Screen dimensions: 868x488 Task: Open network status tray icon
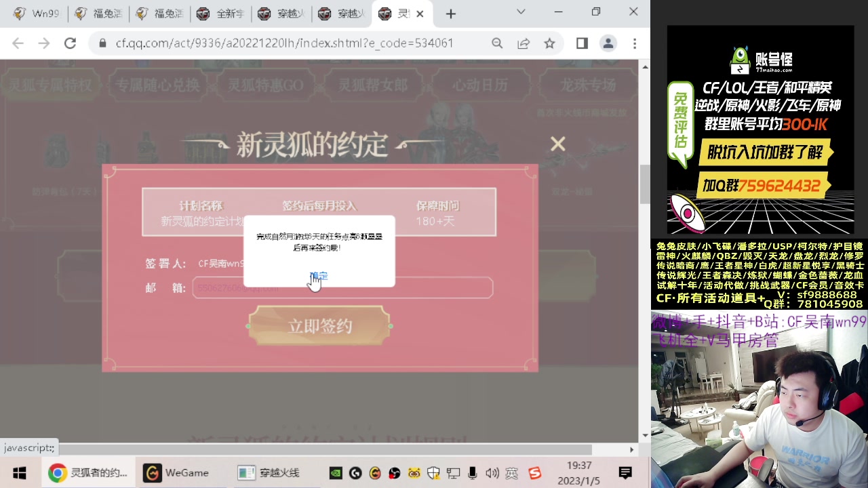(453, 473)
